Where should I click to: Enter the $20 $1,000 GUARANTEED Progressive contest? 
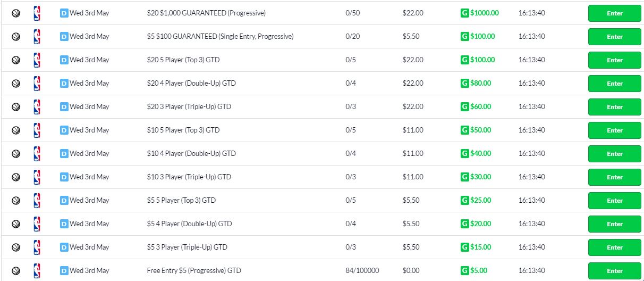click(615, 13)
